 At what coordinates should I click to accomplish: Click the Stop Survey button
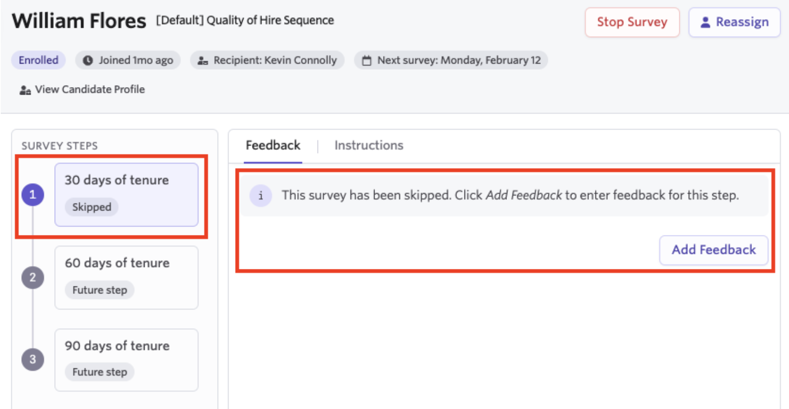click(632, 22)
